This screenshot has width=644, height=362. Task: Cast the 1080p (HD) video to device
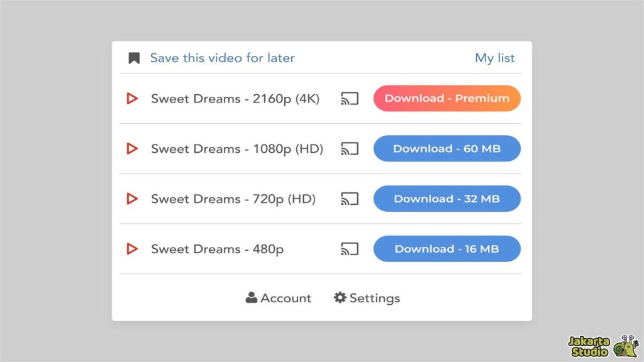(x=350, y=149)
